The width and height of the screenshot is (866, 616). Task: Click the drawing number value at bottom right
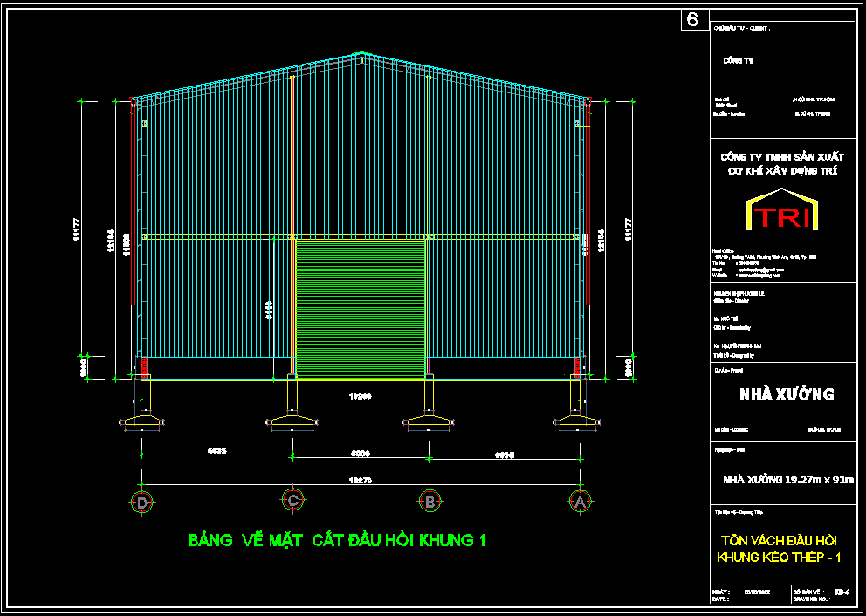pos(842,592)
